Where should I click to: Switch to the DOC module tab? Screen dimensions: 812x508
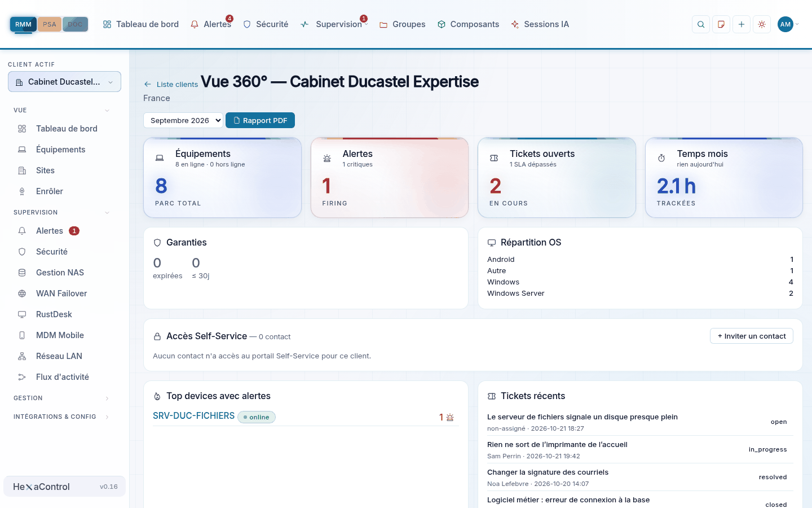[x=75, y=24]
